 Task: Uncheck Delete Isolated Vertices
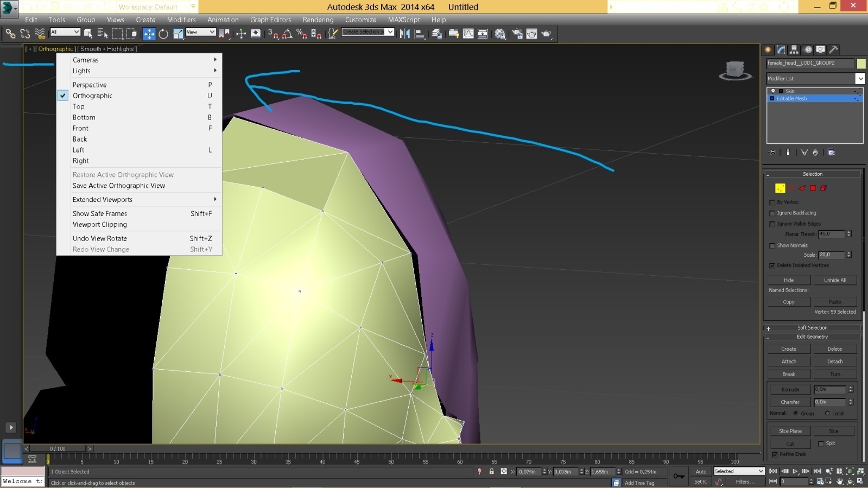772,265
